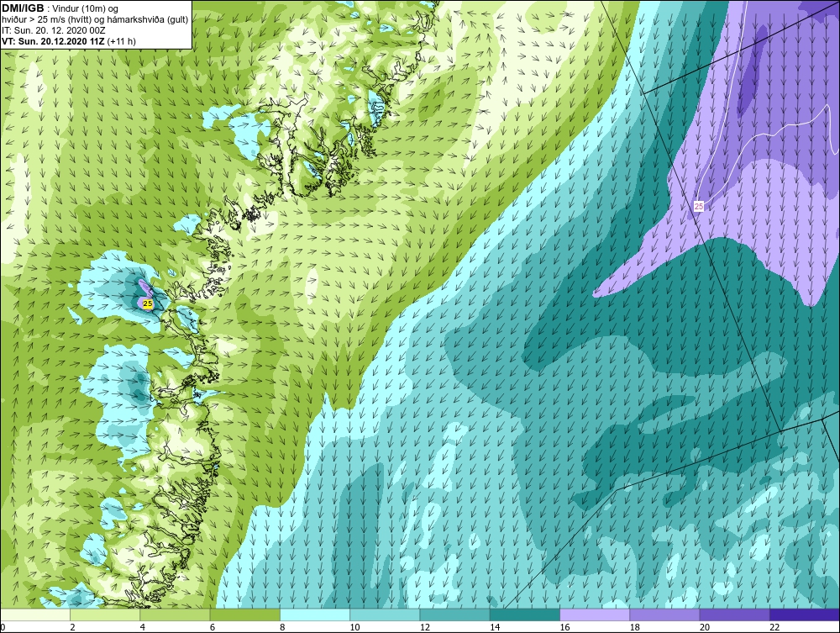This screenshot has height=633, width=840.
Task: Click the legend value 0
Action: click(x=3, y=627)
